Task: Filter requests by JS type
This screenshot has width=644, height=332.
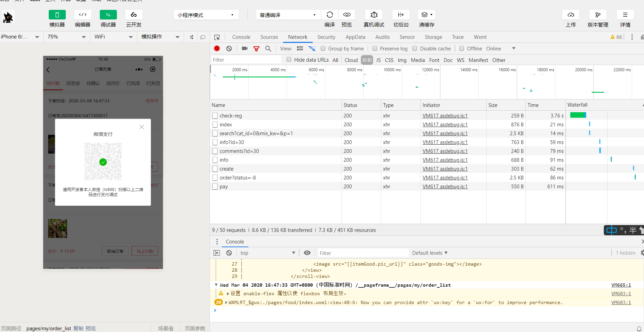Action: [378, 60]
